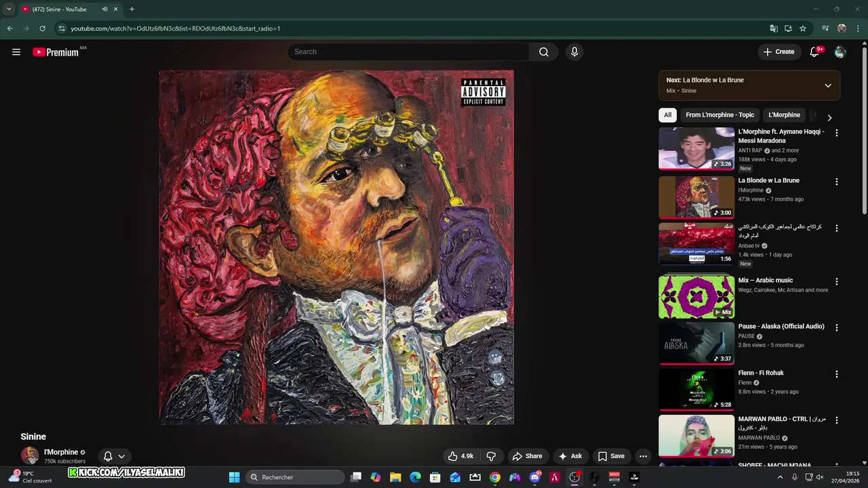Click the Save button

coord(611,456)
